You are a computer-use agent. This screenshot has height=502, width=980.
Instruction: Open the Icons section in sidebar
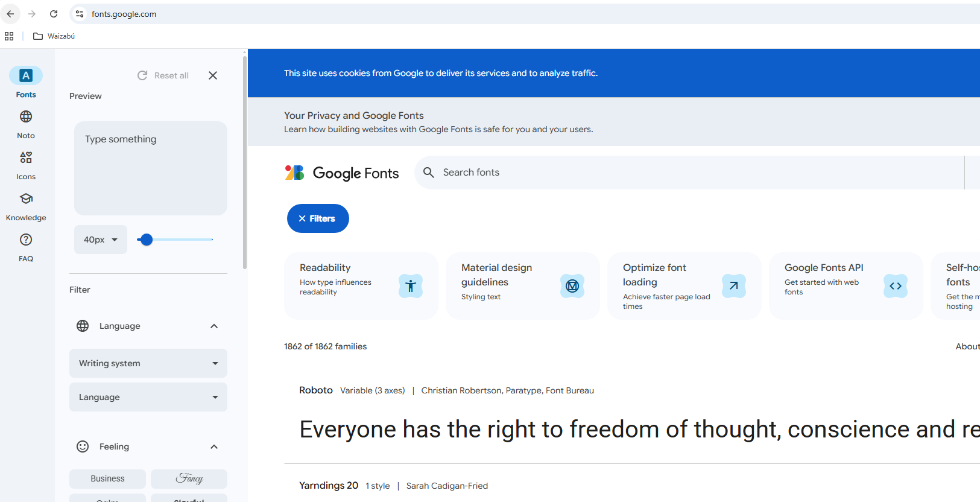(x=26, y=165)
